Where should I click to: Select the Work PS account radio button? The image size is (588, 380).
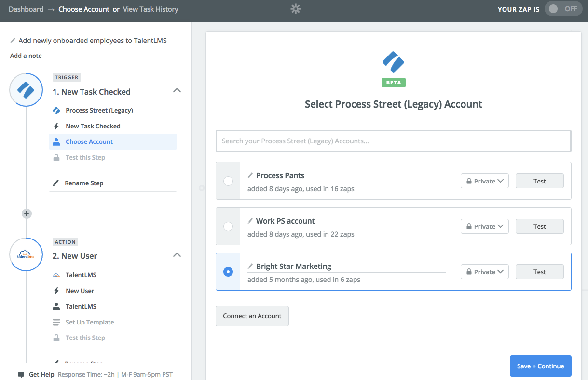point(228,226)
